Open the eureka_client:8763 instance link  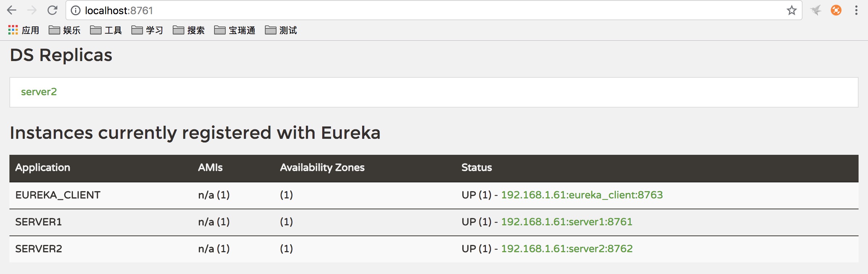tap(582, 195)
